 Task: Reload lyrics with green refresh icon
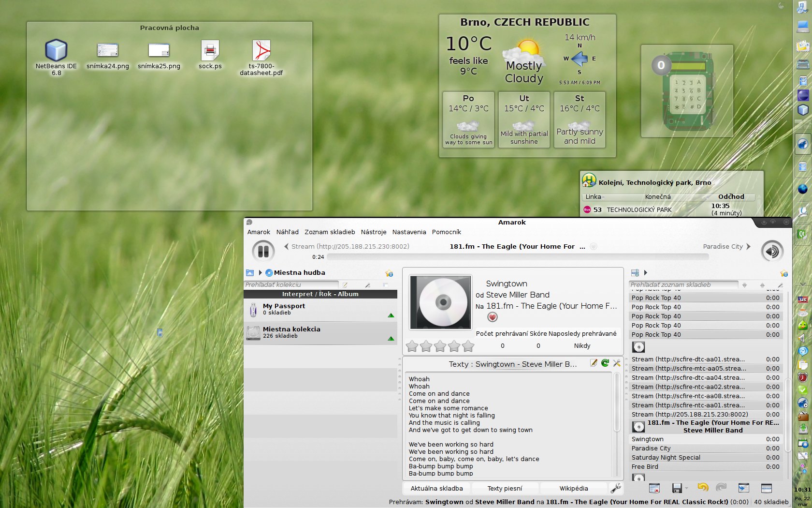pos(605,363)
